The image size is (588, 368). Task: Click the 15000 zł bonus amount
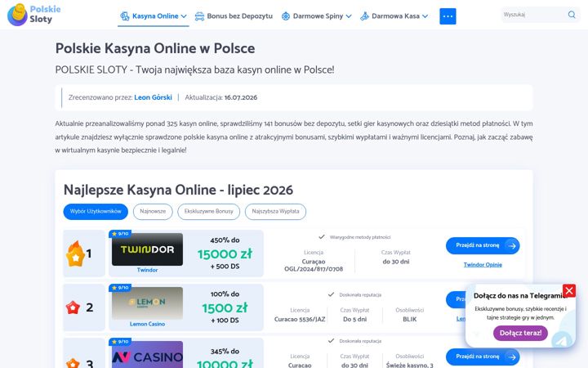225,254
